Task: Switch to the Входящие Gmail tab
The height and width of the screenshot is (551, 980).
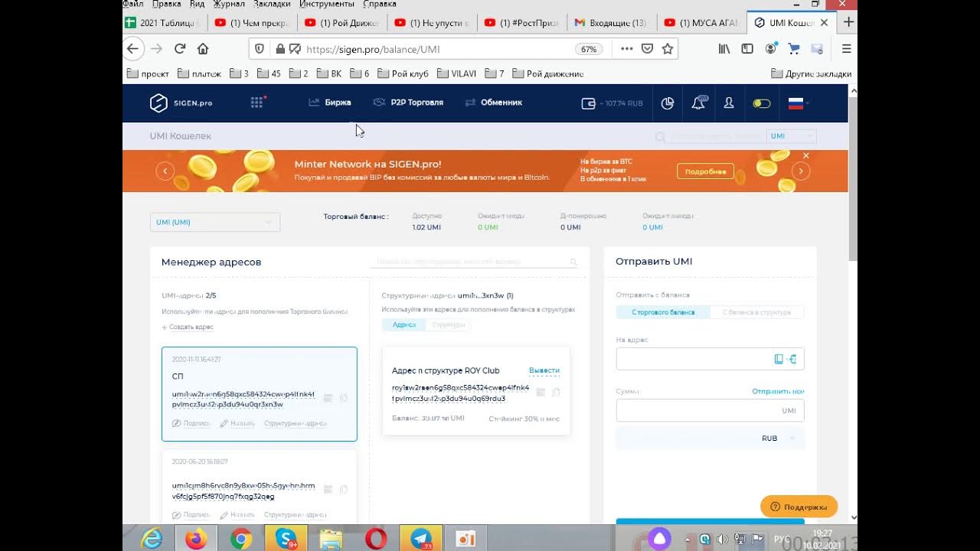Action: pyautogui.click(x=611, y=23)
